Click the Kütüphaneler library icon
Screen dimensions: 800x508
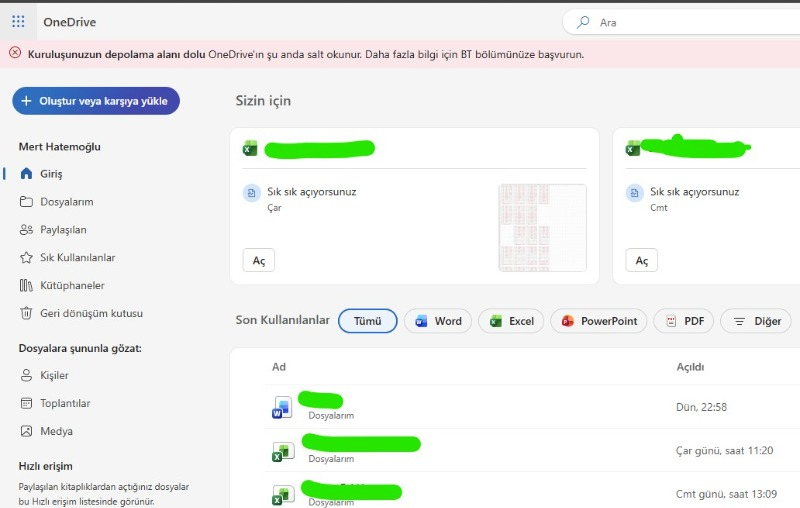tap(26, 286)
